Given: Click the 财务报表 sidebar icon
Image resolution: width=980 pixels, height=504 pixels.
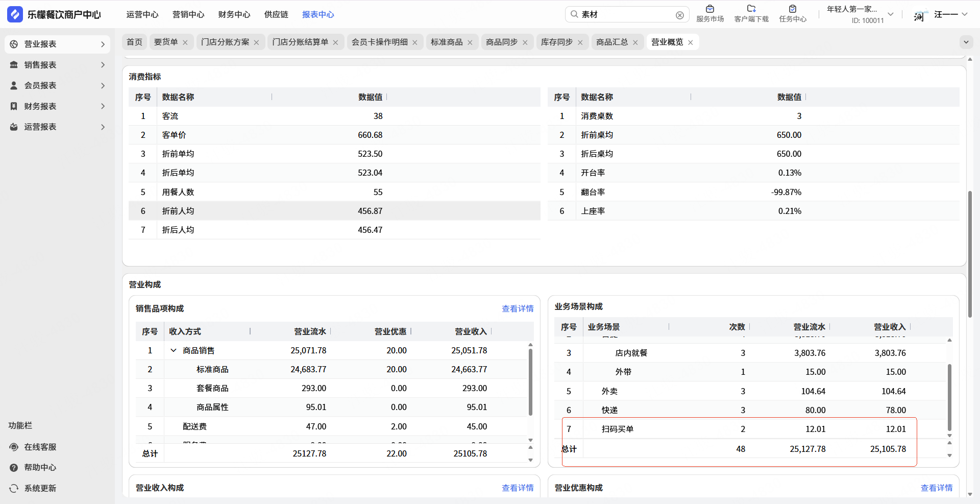Looking at the screenshot, I should 14,106.
